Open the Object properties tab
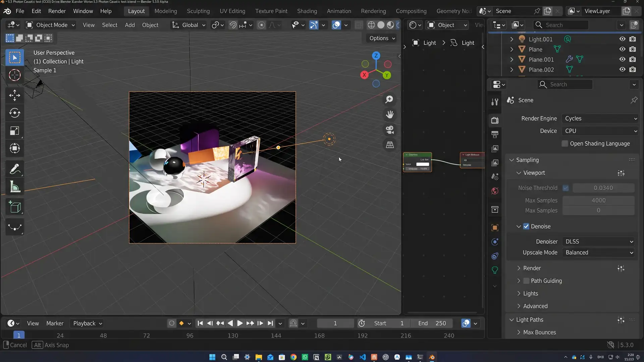The image size is (644, 362). coord(495,228)
